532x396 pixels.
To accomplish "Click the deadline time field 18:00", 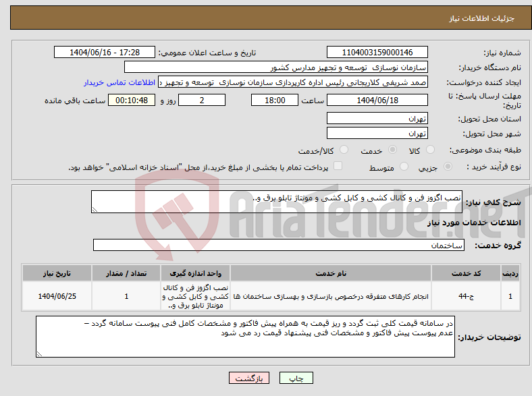I will (275, 100).
